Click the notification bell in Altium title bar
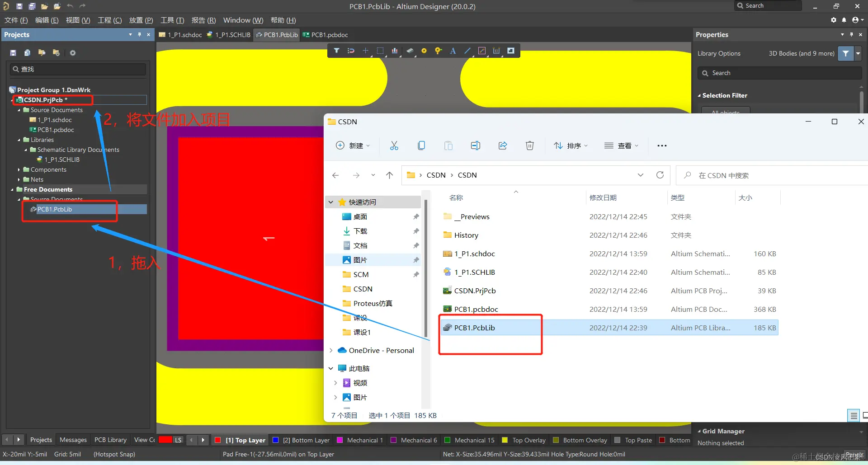Viewport: 868px width, 465px height. click(844, 20)
